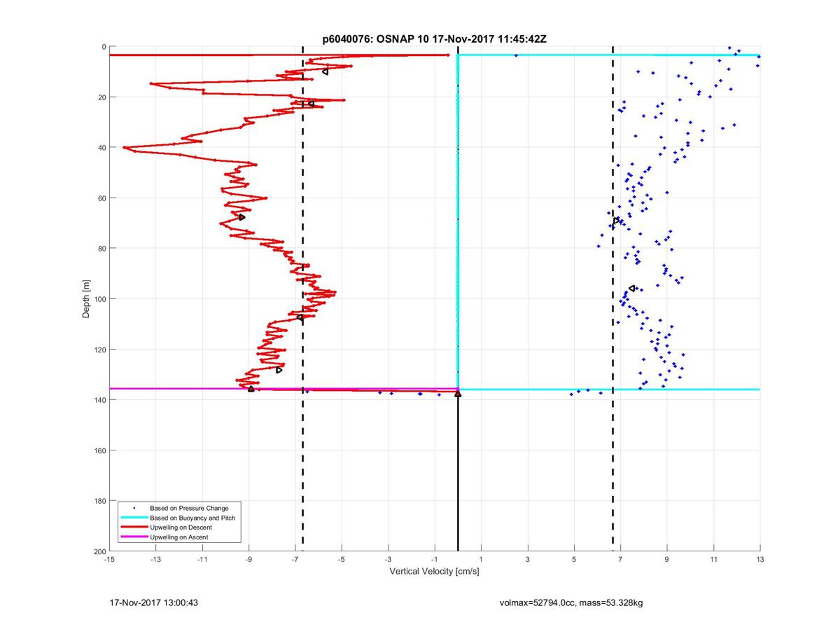Select legend entry 'Based on Buoyancy and Pitch'

pos(192,517)
